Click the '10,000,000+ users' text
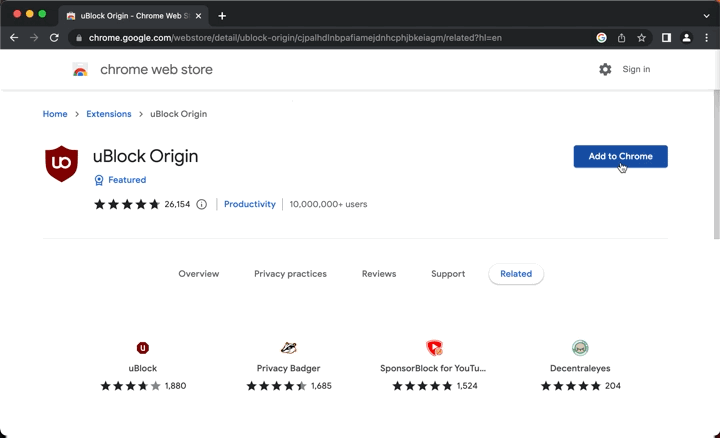720x438 pixels. coord(328,204)
